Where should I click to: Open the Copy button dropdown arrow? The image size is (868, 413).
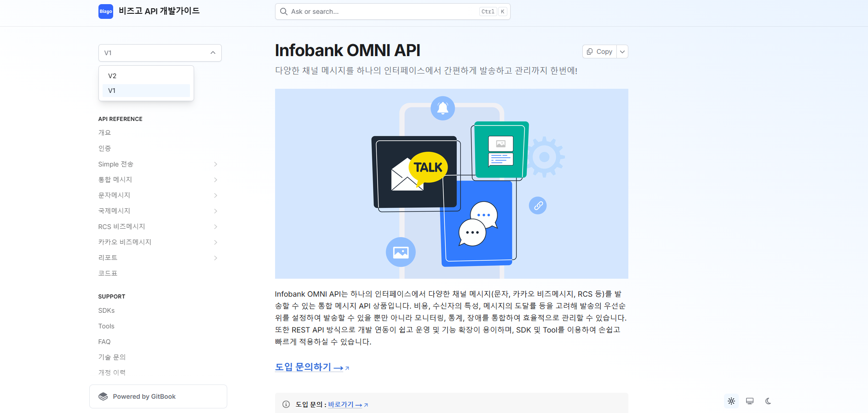[x=622, y=52]
